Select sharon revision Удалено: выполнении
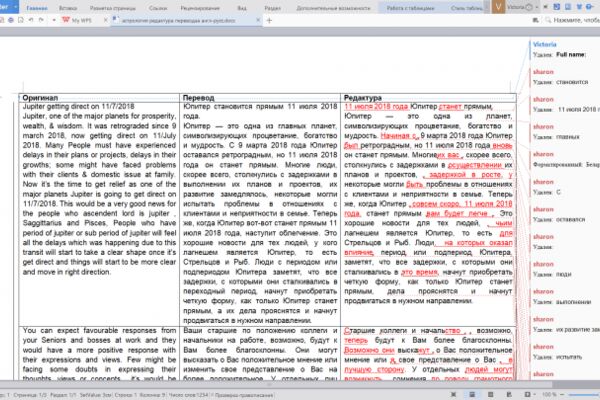The width and height of the screenshot is (600, 400). [566, 297]
